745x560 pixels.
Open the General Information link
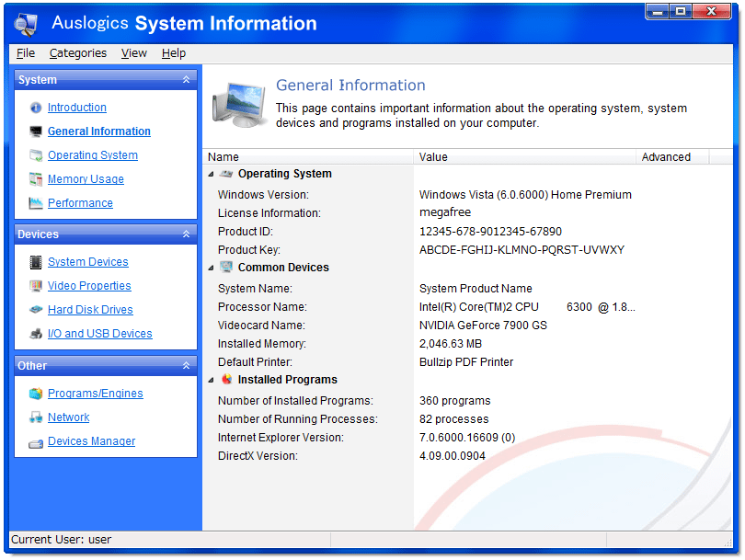tap(99, 131)
